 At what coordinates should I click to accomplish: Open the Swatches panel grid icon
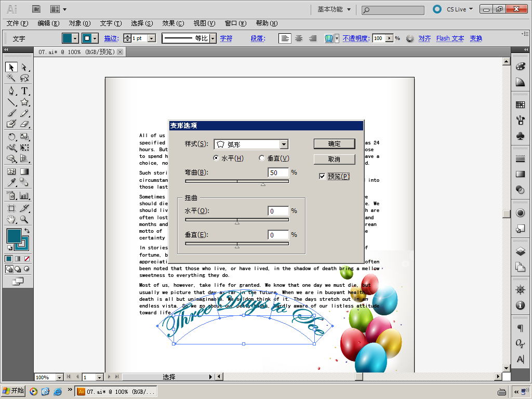point(521,104)
